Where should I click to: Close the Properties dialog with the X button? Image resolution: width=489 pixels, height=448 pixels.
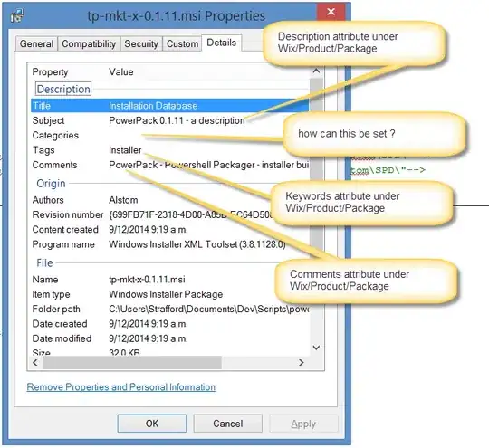click(x=331, y=12)
